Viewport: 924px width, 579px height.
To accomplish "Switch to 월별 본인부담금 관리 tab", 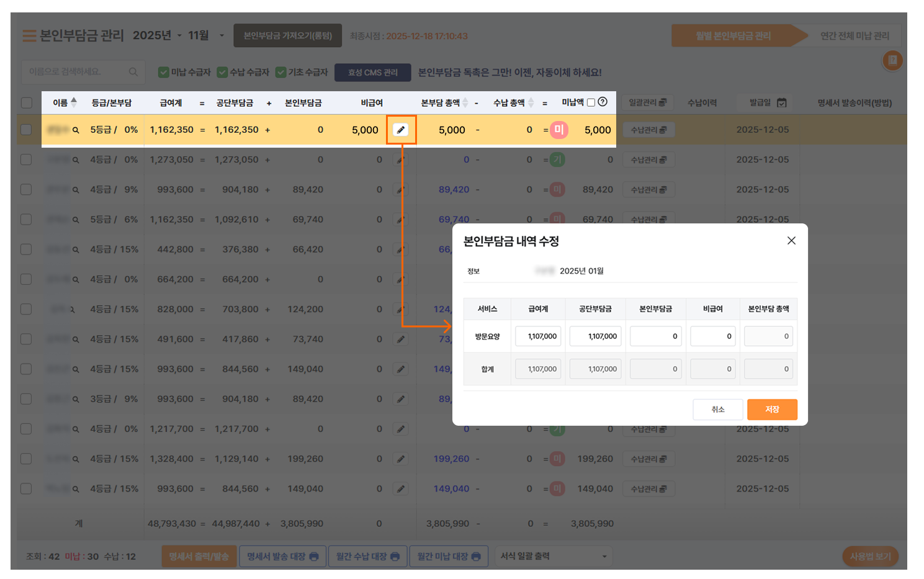I will pos(733,36).
